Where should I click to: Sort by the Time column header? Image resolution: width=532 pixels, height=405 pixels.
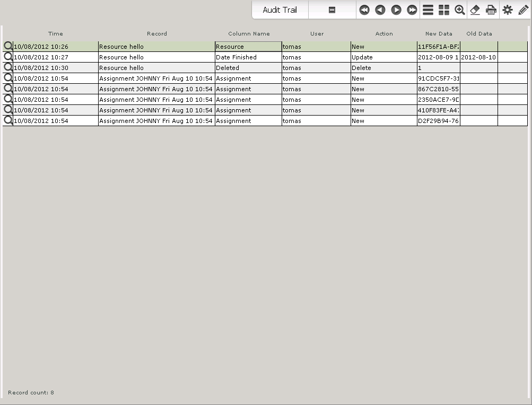click(56, 34)
